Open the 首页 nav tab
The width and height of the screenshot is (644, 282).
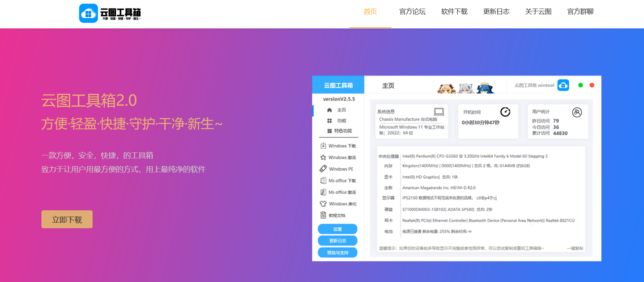[x=370, y=12]
